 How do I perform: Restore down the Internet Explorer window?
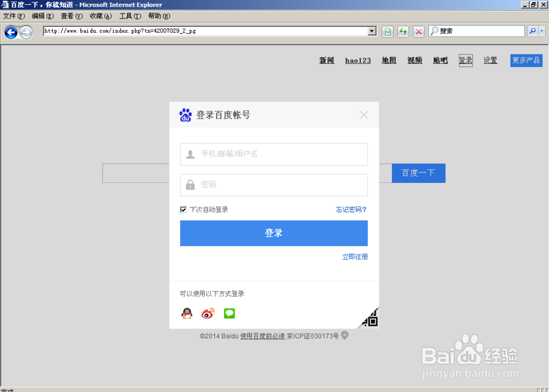click(533, 4)
